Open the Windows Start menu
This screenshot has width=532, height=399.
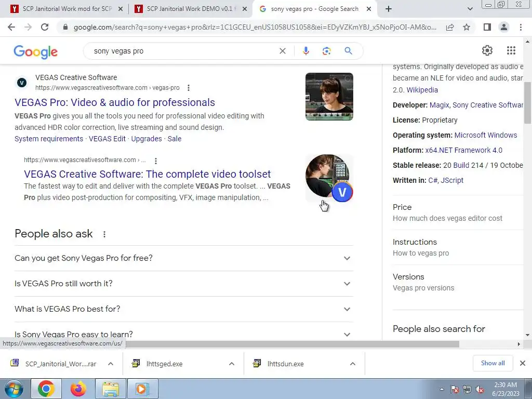pyautogui.click(x=14, y=389)
